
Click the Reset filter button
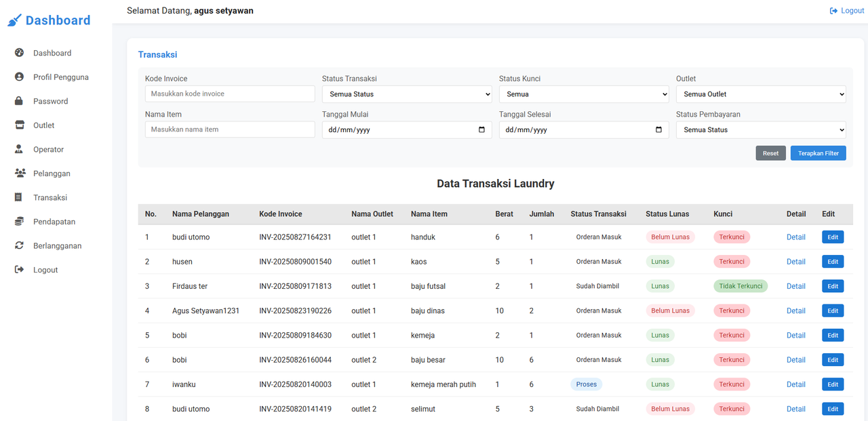click(x=771, y=153)
